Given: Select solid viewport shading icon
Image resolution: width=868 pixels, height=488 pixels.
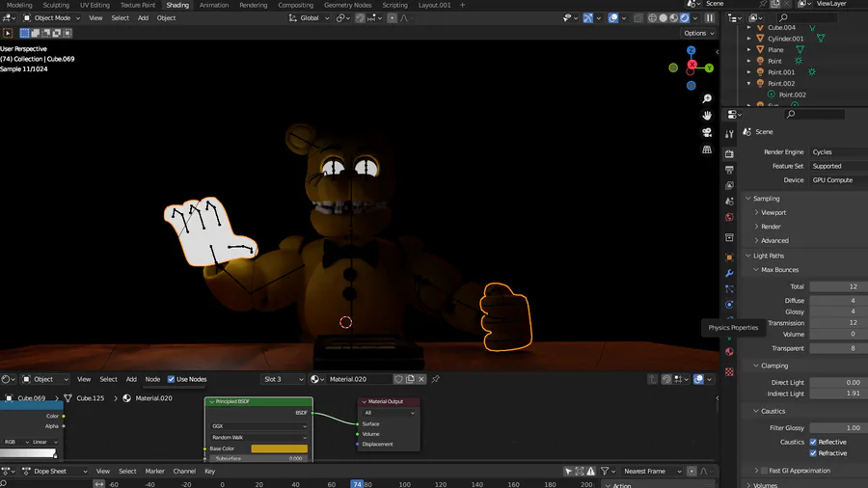Looking at the screenshot, I should [x=664, y=17].
